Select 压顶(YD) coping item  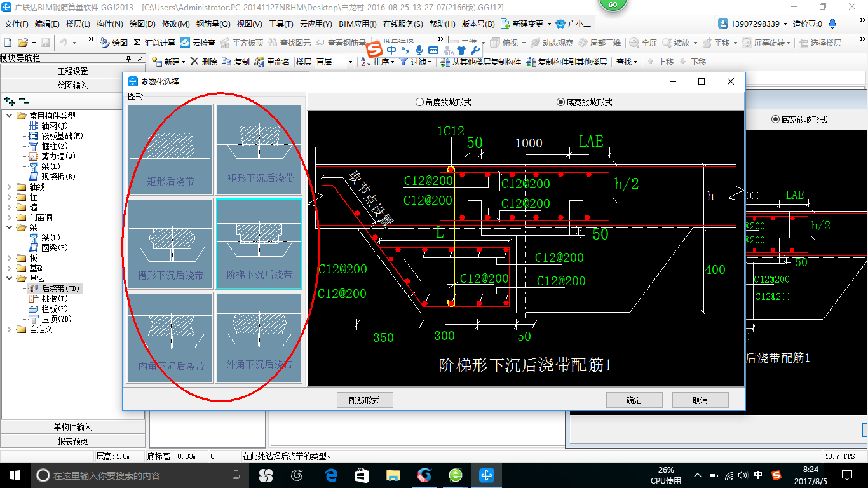(x=50, y=319)
